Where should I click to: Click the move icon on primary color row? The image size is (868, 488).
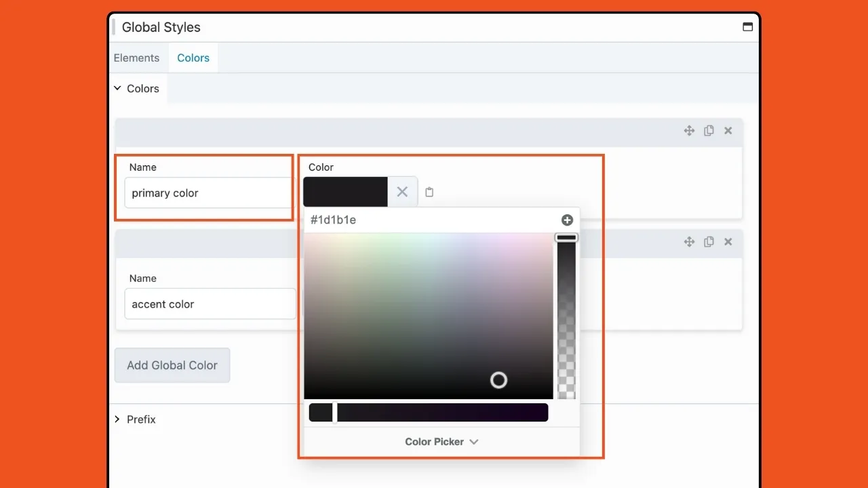point(689,131)
